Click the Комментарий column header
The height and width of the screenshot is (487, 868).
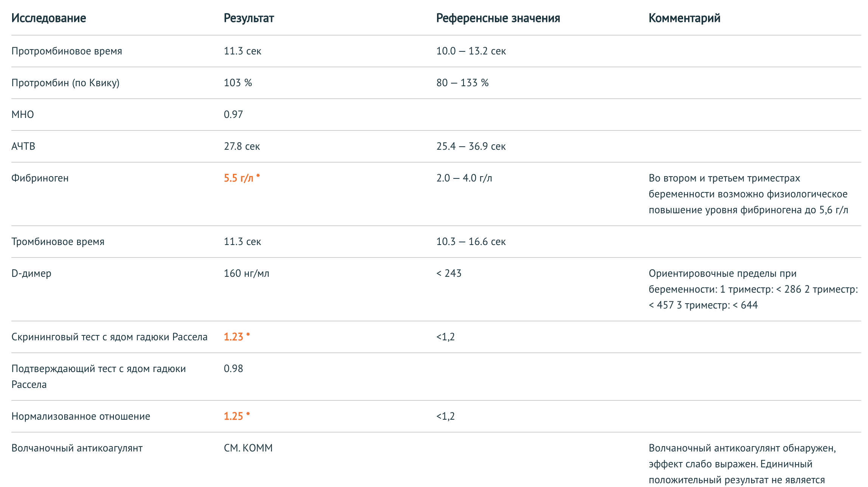click(684, 18)
